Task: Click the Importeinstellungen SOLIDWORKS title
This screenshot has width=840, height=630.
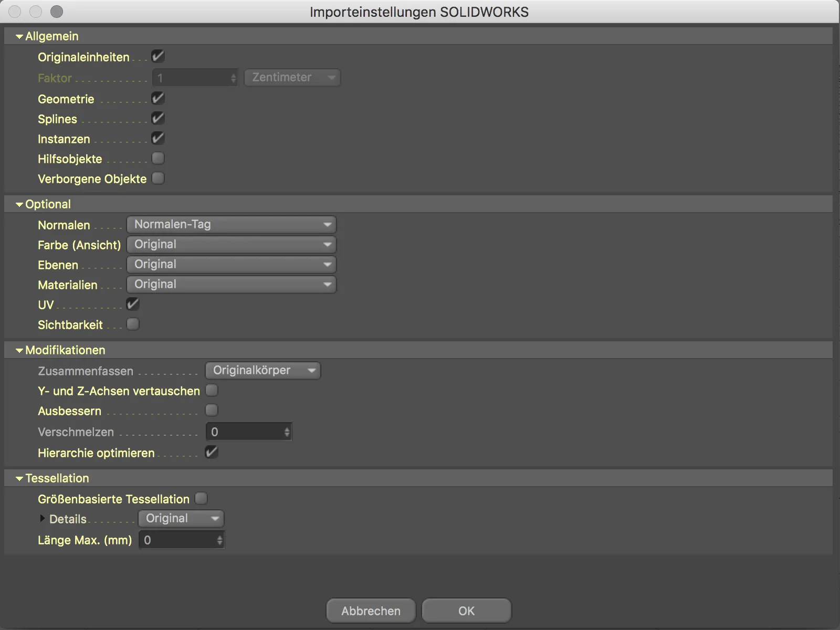Action: (419, 12)
